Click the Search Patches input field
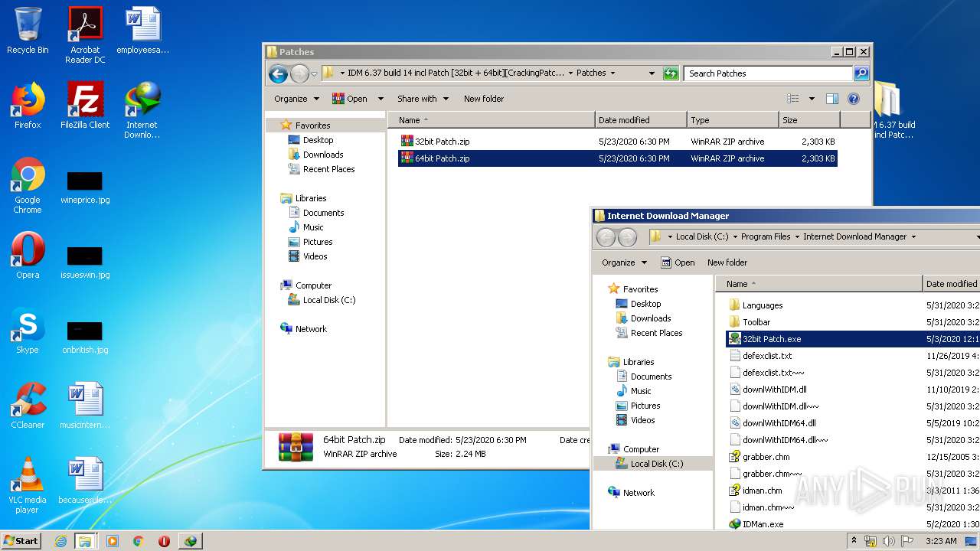This screenshot has width=980, height=551. click(x=767, y=73)
